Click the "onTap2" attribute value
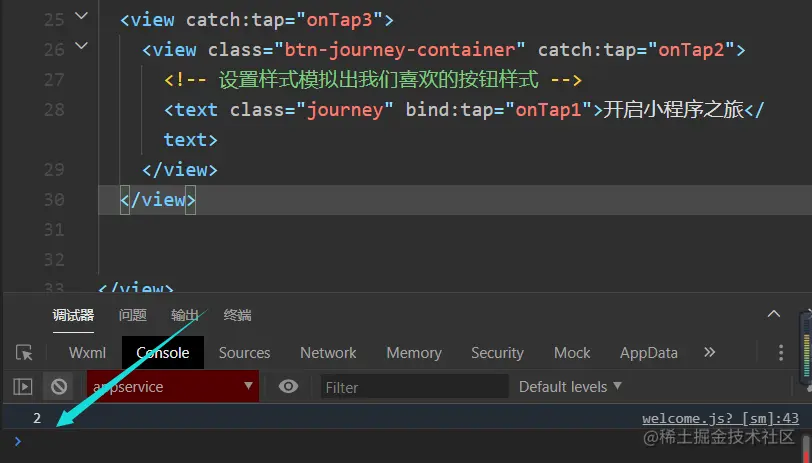Screen dimensions: 812x463 coord(691,50)
